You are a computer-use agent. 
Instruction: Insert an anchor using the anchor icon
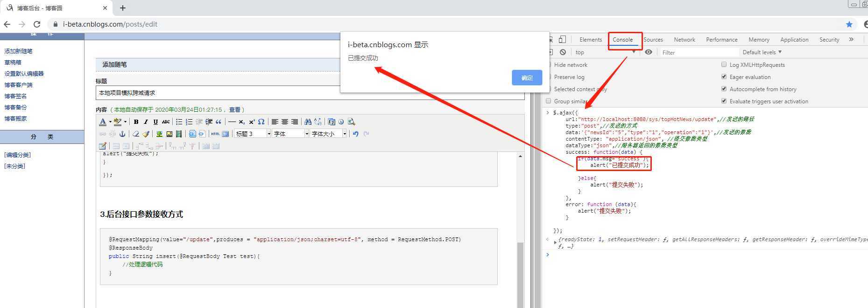(x=122, y=134)
